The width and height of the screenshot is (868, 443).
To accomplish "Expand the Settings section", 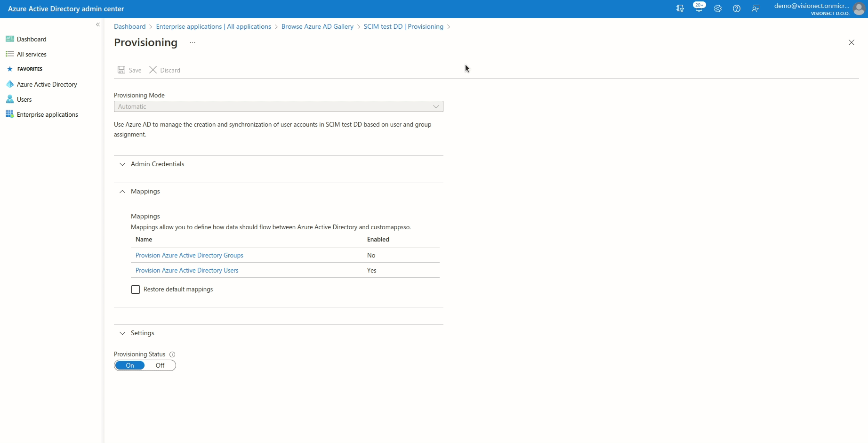I will [142, 333].
